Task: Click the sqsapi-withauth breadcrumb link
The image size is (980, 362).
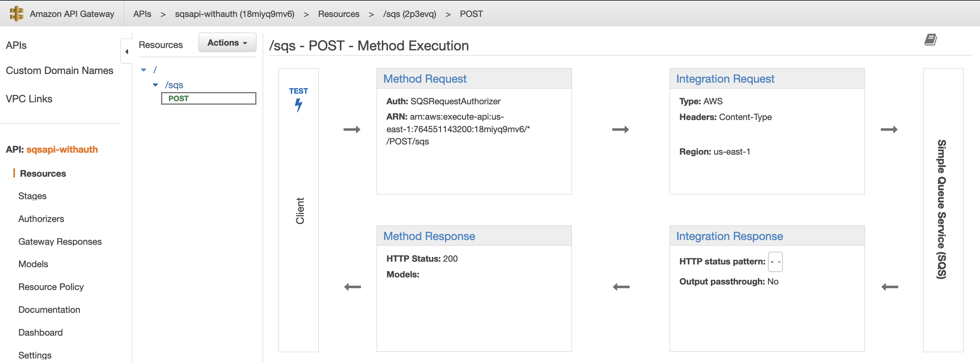Action: coord(234,14)
